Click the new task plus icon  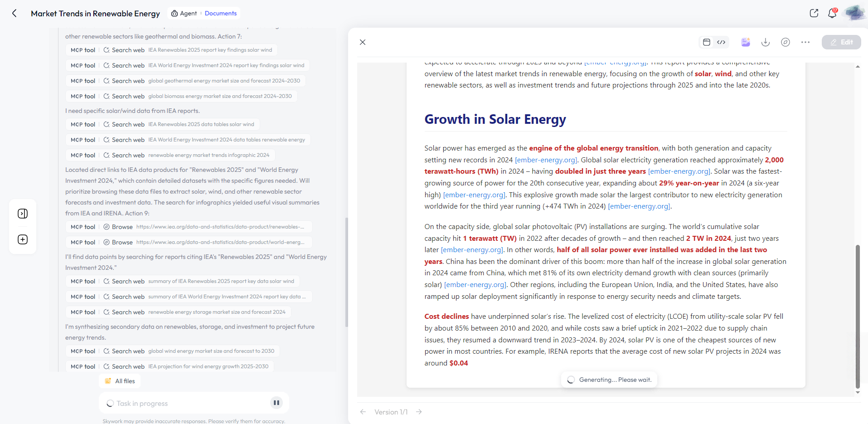pyautogui.click(x=23, y=239)
